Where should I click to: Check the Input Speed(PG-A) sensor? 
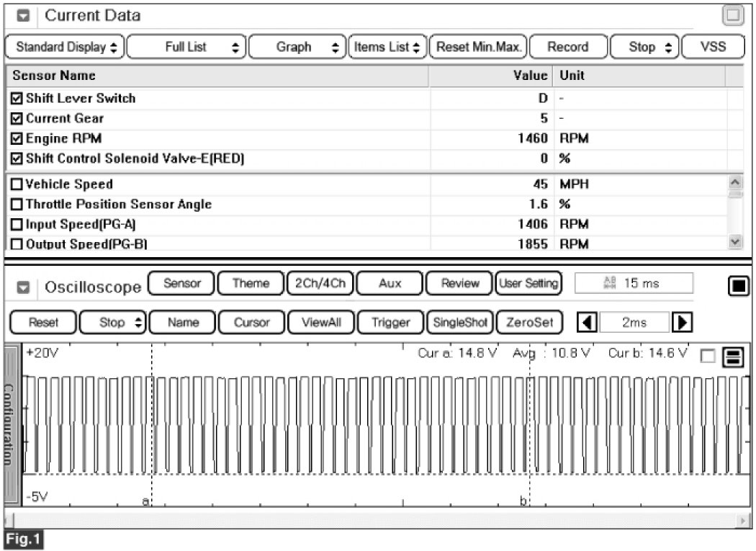pyautogui.click(x=17, y=224)
